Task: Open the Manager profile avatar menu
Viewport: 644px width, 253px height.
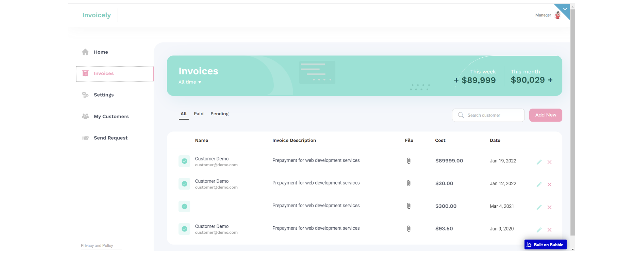Action: [557, 15]
